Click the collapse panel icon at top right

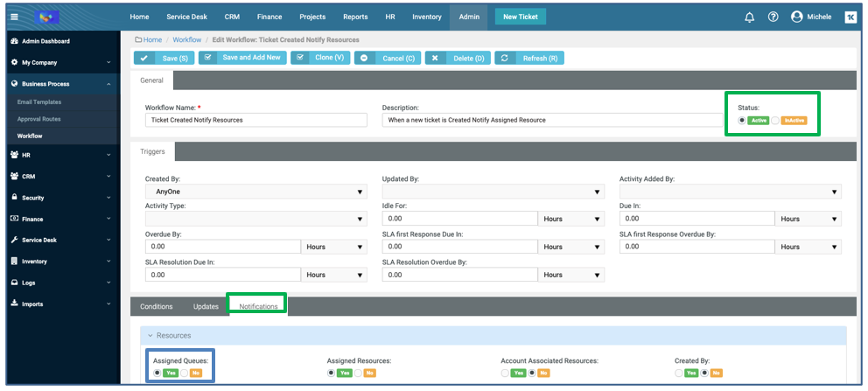(850, 17)
